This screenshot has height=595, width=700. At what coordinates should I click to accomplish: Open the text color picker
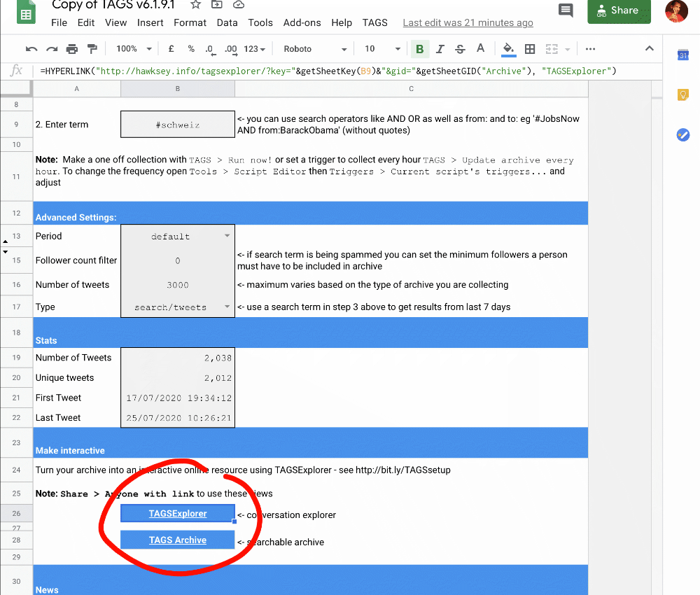pyautogui.click(x=480, y=48)
